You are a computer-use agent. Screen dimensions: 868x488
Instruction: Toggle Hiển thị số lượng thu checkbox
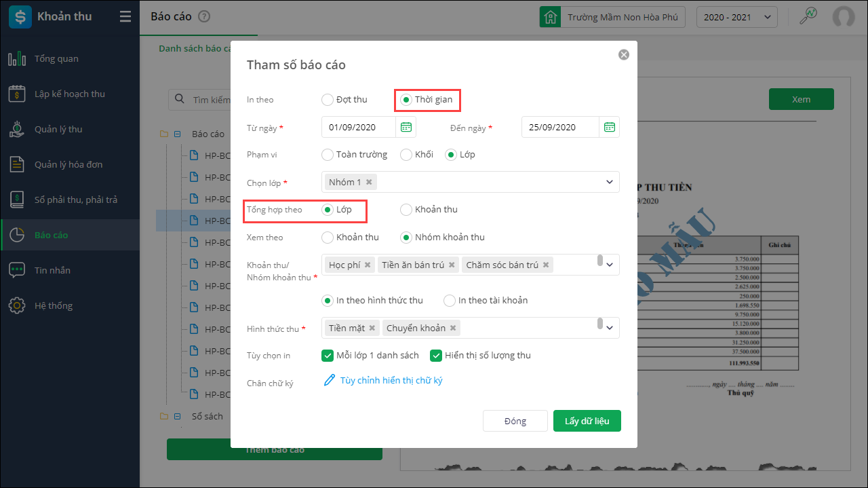coord(436,355)
